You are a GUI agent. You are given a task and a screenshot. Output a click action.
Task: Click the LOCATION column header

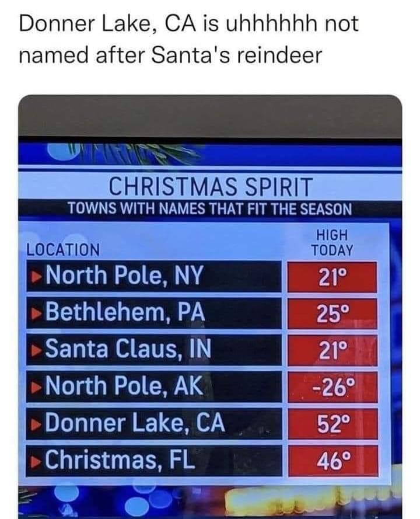click(x=63, y=249)
